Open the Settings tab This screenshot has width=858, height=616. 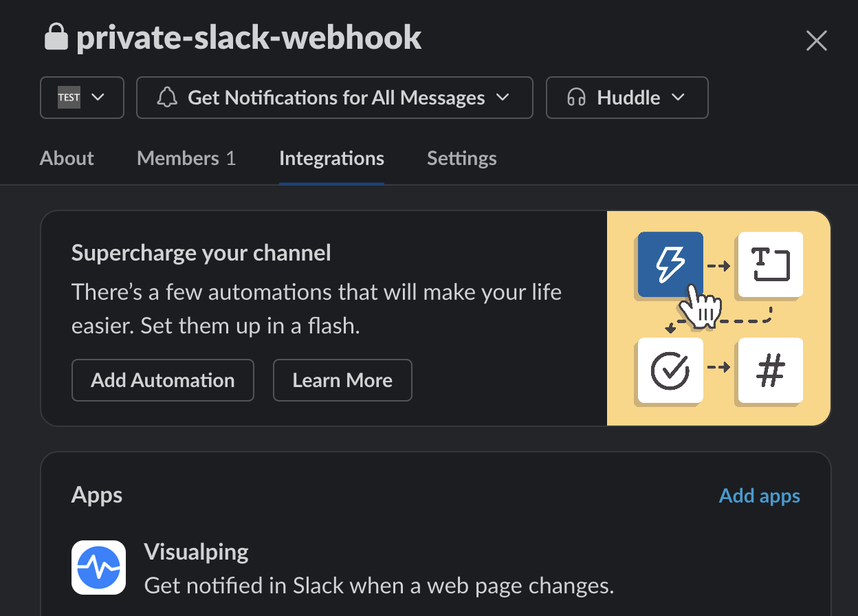coord(462,158)
